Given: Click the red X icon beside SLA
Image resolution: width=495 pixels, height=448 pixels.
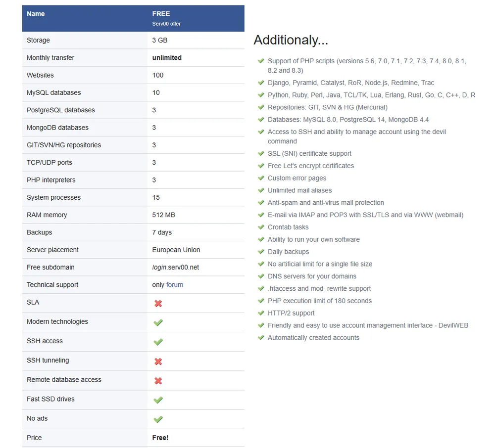Looking at the screenshot, I should 158,303.
